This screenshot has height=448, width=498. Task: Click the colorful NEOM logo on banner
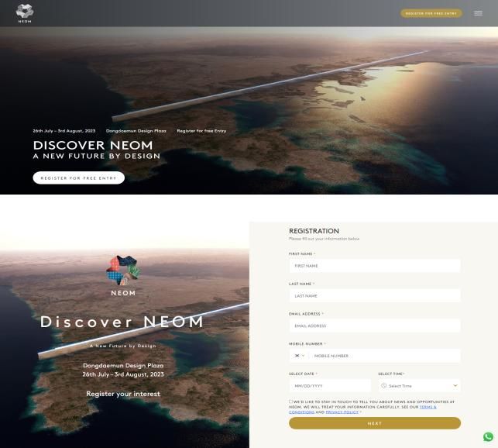pyautogui.click(x=123, y=270)
